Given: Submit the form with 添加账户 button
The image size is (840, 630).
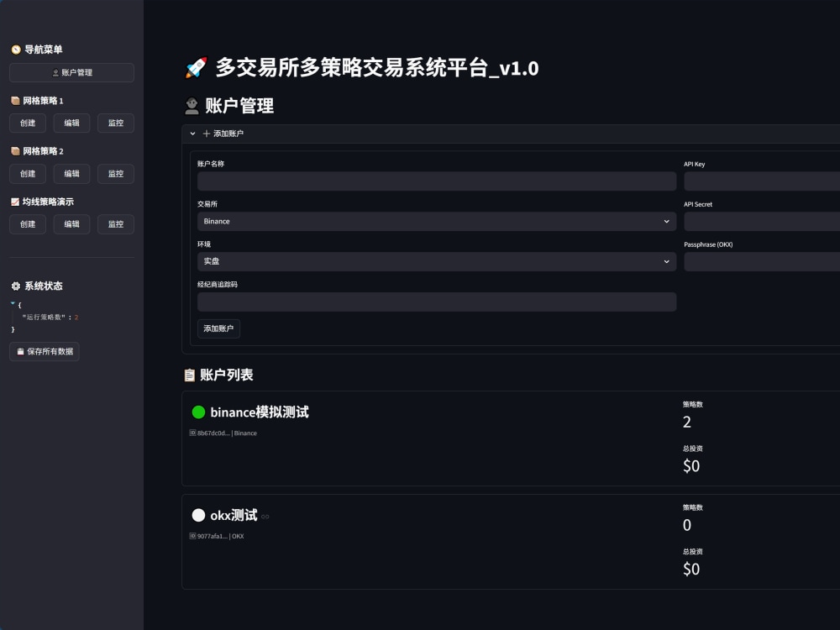Looking at the screenshot, I should (218, 328).
